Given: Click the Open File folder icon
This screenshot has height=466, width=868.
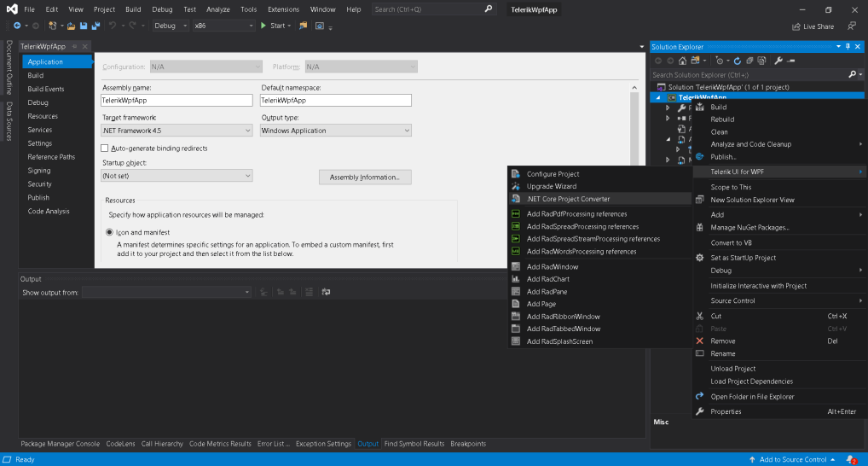Looking at the screenshot, I should point(71,26).
